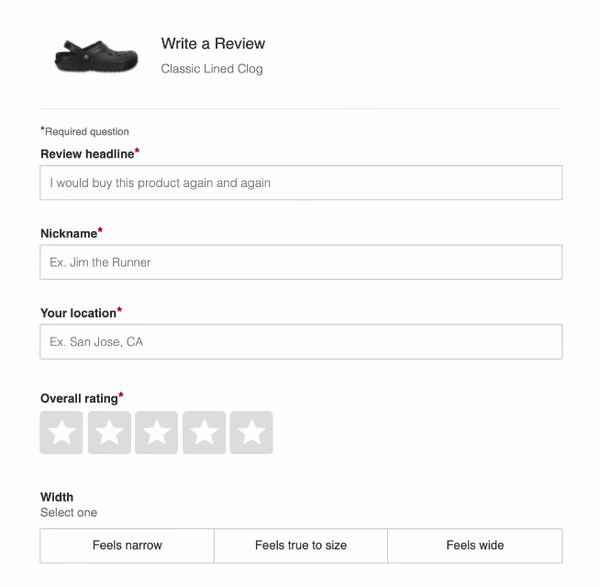600x587 pixels.
Task: Focus the Review headline text field
Action: coord(301,183)
